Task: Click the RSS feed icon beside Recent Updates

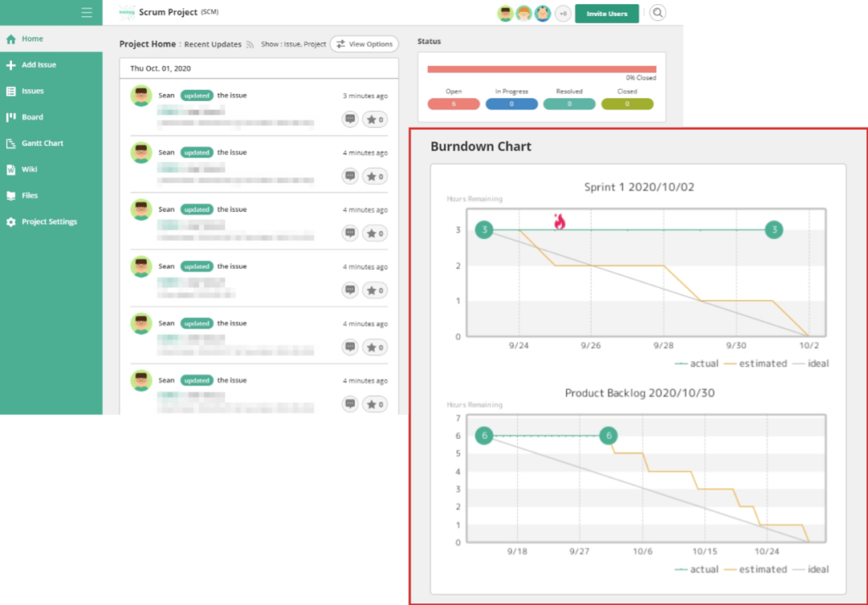Action: 250,44
